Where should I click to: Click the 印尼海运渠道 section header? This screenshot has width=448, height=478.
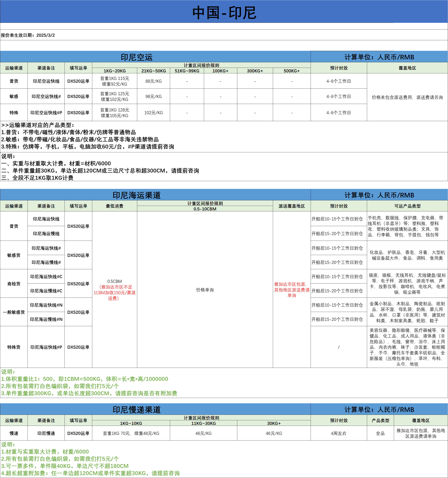136,195
